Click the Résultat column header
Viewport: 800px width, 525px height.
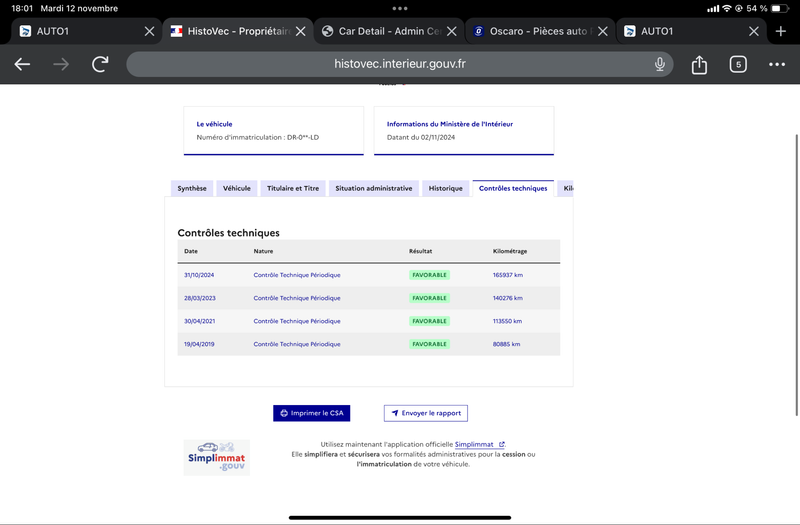coord(420,251)
